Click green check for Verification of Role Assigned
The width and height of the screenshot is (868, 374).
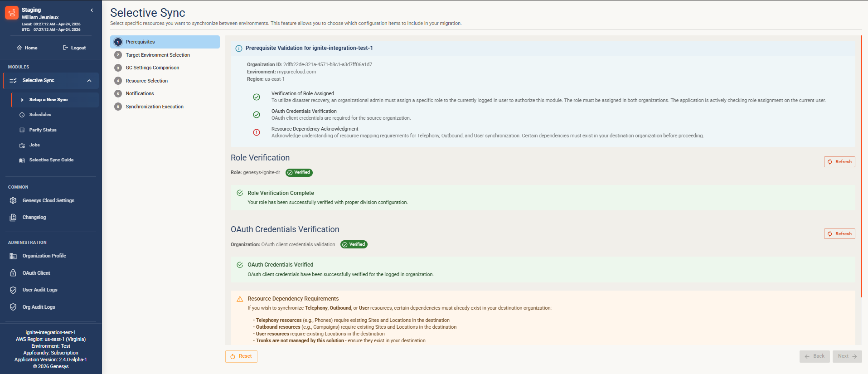[257, 97]
